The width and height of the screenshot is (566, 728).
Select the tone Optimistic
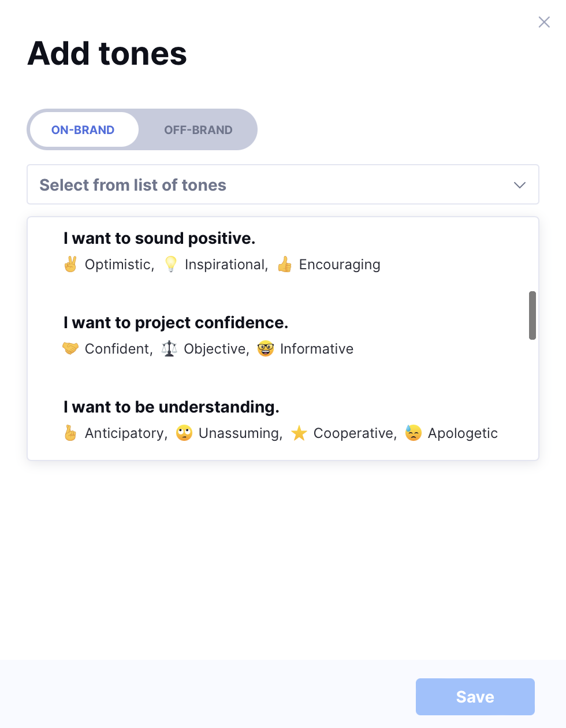[119, 264]
